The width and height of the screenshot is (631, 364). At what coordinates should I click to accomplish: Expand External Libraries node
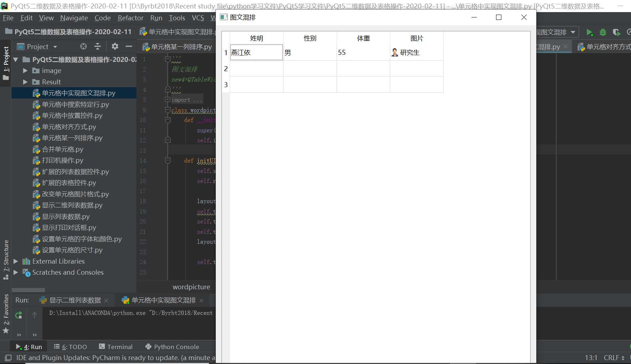point(16,261)
